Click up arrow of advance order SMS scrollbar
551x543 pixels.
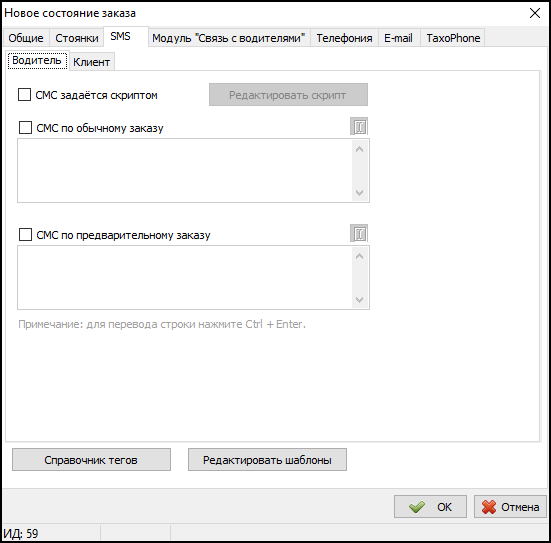(x=359, y=256)
